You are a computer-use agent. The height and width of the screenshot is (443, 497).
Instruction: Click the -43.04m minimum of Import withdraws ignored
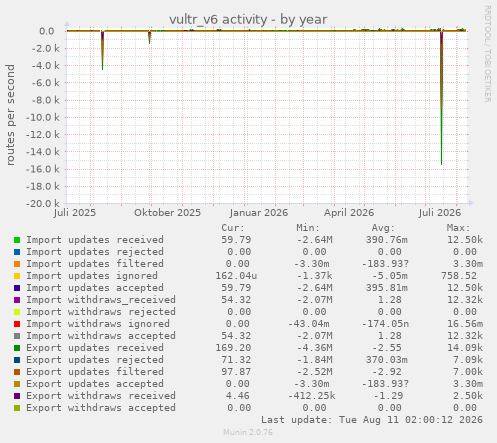309,324
